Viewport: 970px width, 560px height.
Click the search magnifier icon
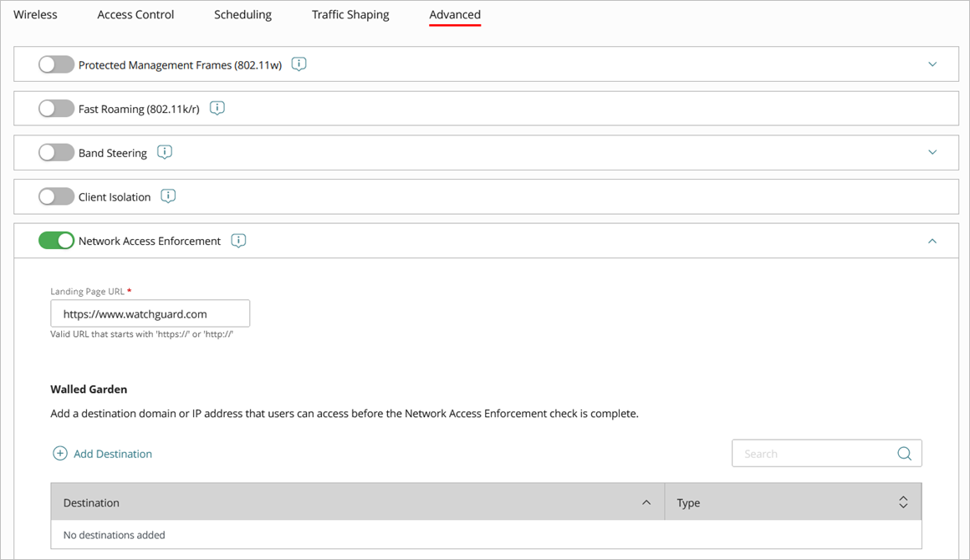(904, 453)
